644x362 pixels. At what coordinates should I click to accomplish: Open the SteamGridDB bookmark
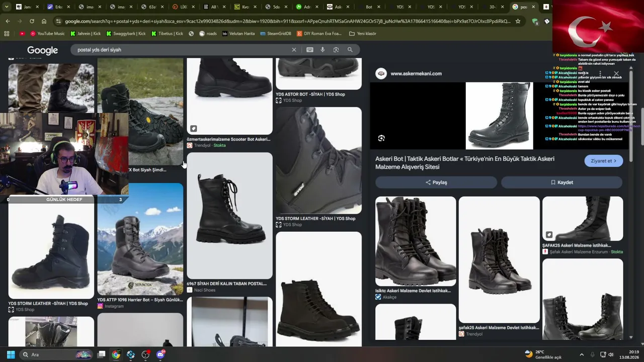click(x=276, y=34)
